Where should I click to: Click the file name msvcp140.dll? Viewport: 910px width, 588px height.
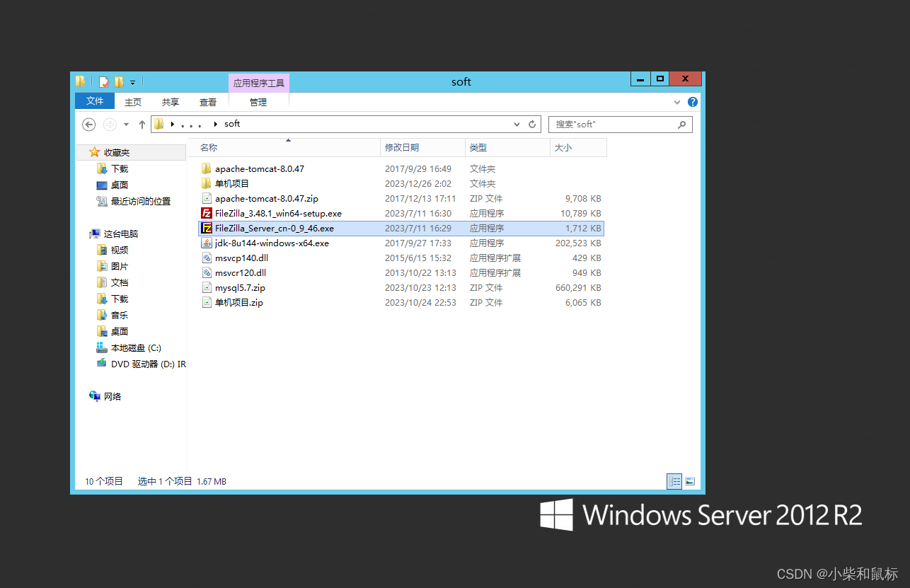[x=241, y=258]
